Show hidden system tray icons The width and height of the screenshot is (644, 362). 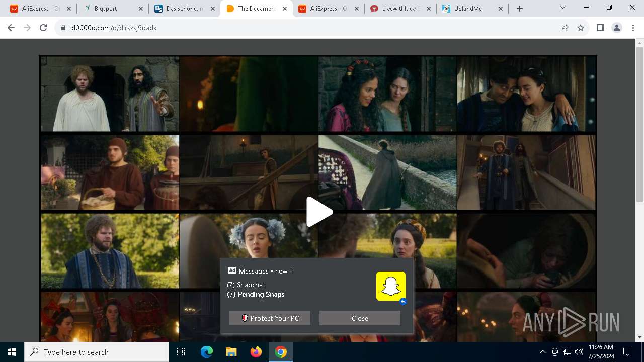click(542, 352)
